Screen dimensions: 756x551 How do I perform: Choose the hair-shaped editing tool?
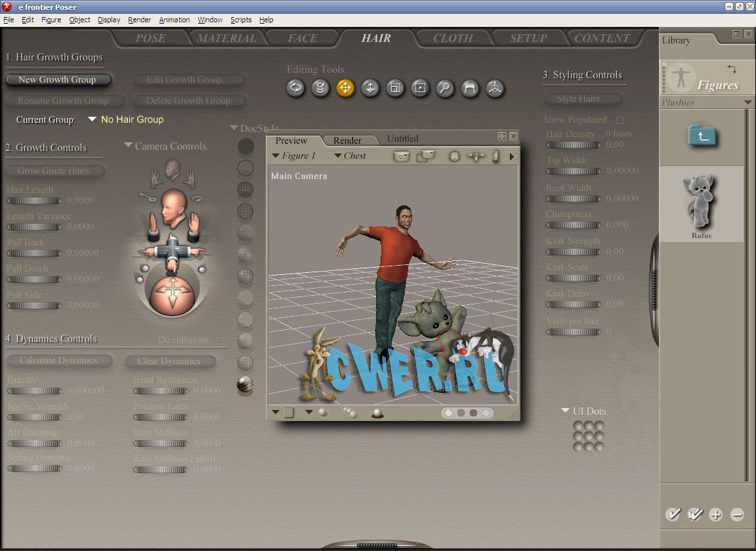tap(470, 88)
